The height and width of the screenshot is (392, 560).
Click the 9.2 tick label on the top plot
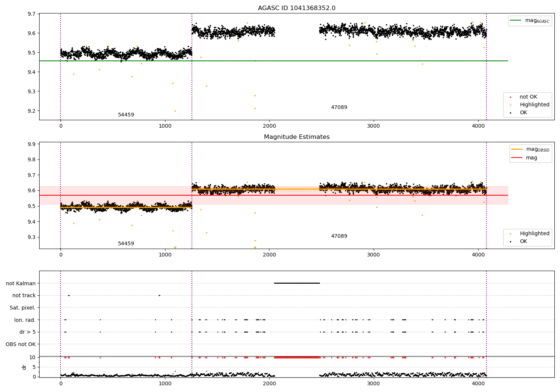point(31,111)
